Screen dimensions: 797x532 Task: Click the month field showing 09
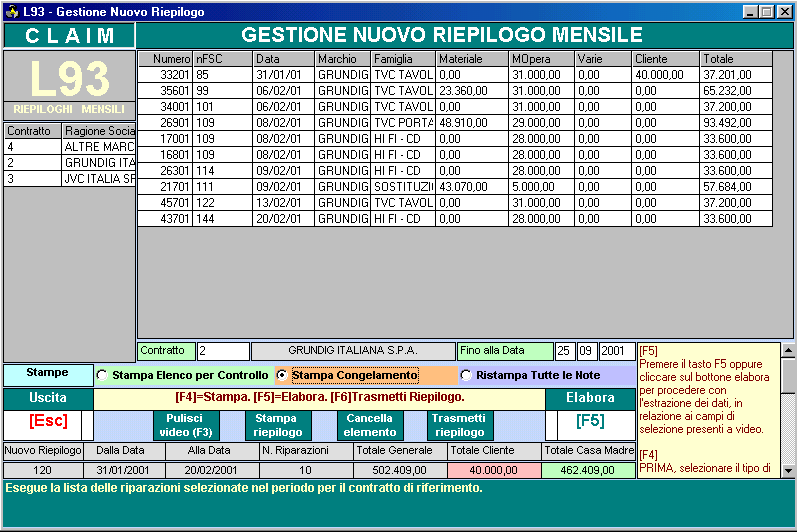[x=586, y=351]
